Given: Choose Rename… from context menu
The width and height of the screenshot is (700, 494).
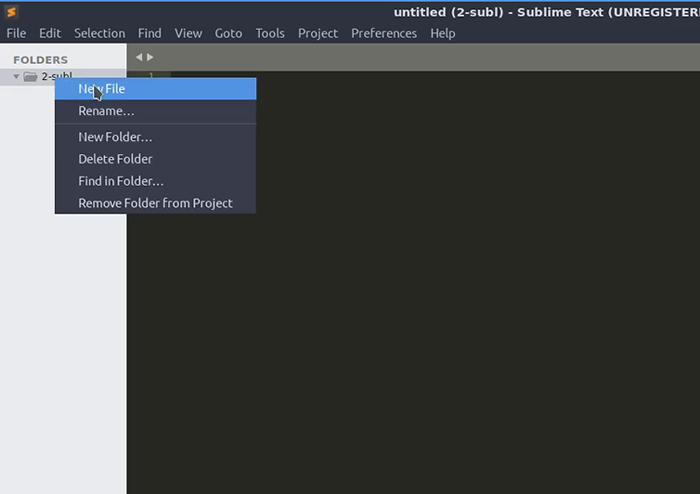Looking at the screenshot, I should click(x=155, y=111).
